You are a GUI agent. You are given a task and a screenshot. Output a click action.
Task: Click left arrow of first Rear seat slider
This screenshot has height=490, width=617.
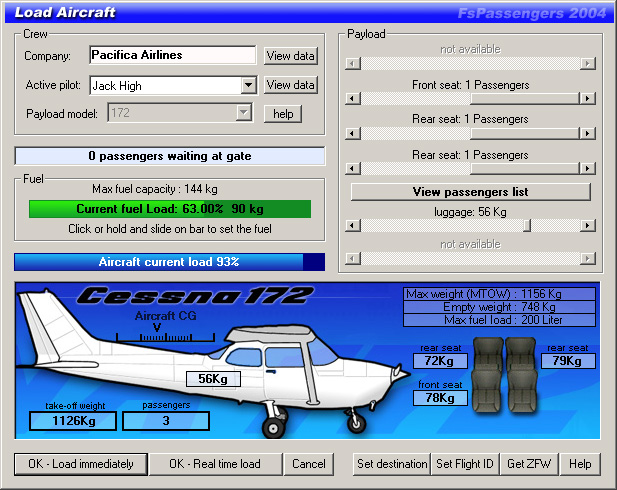(x=353, y=133)
